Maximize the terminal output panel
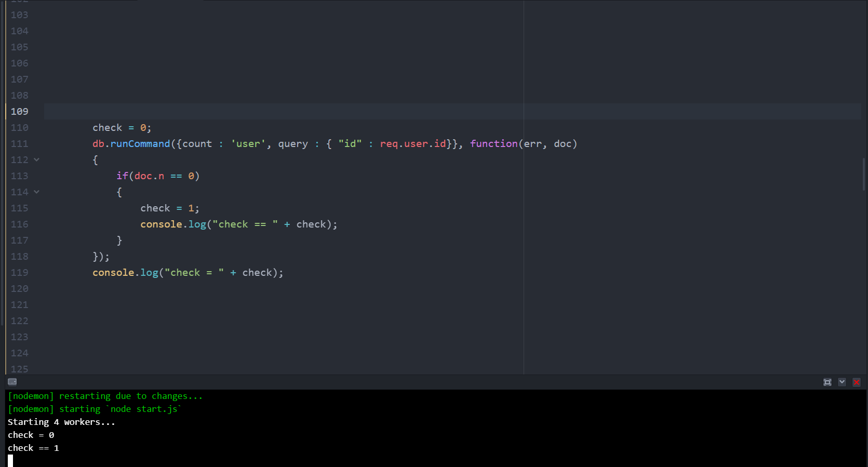The image size is (868, 467). click(x=827, y=382)
